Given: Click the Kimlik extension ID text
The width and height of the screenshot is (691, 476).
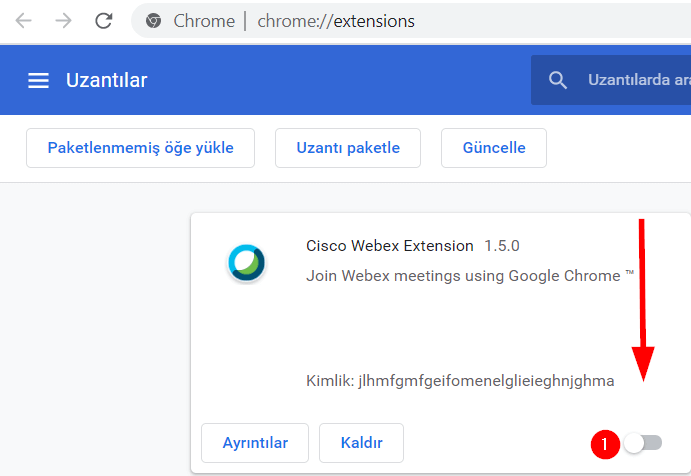Looking at the screenshot, I should pyautogui.click(x=460, y=381).
